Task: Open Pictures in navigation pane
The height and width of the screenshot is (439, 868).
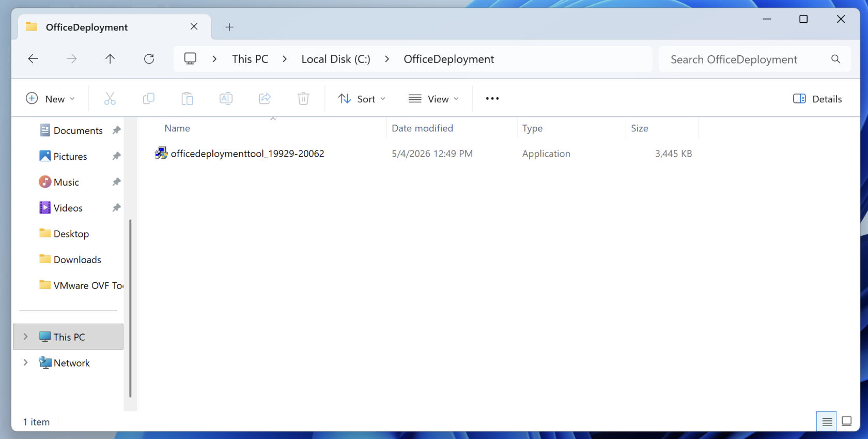Action: (70, 156)
